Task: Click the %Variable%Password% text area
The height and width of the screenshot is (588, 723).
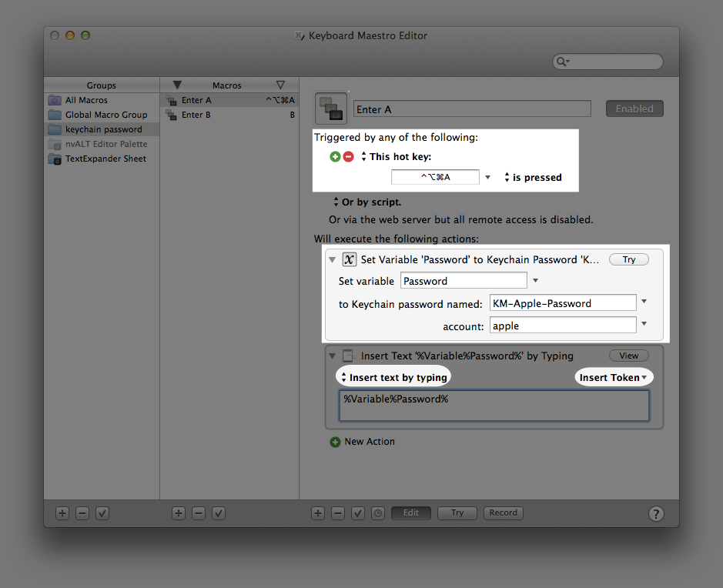Action: click(x=494, y=406)
